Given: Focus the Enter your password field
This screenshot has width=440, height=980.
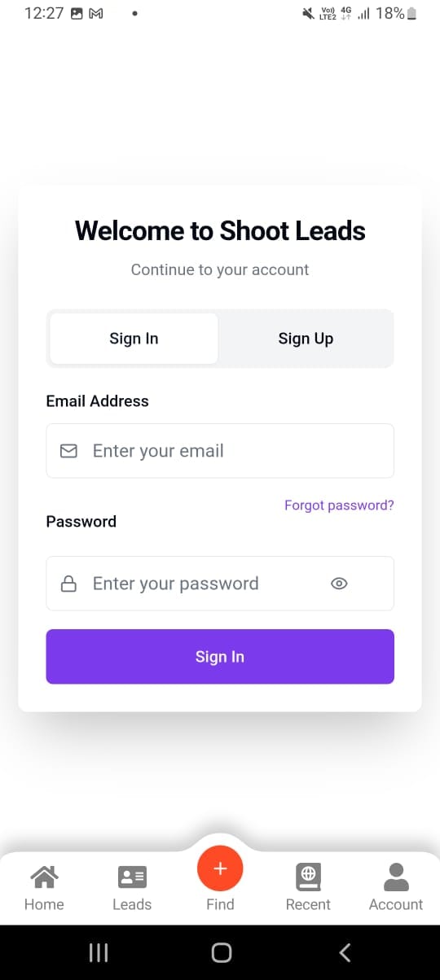Looking at the screenshot, I should point(220,584).
